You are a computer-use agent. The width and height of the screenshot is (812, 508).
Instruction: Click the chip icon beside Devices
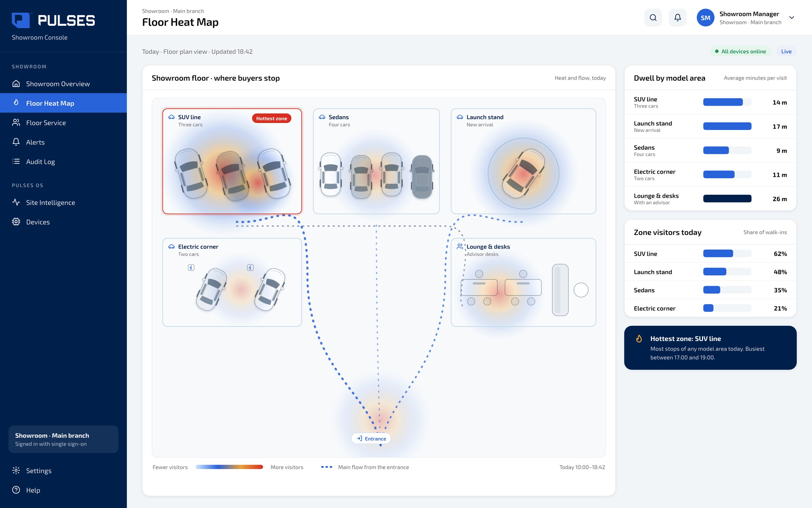[x=16, y=222]
